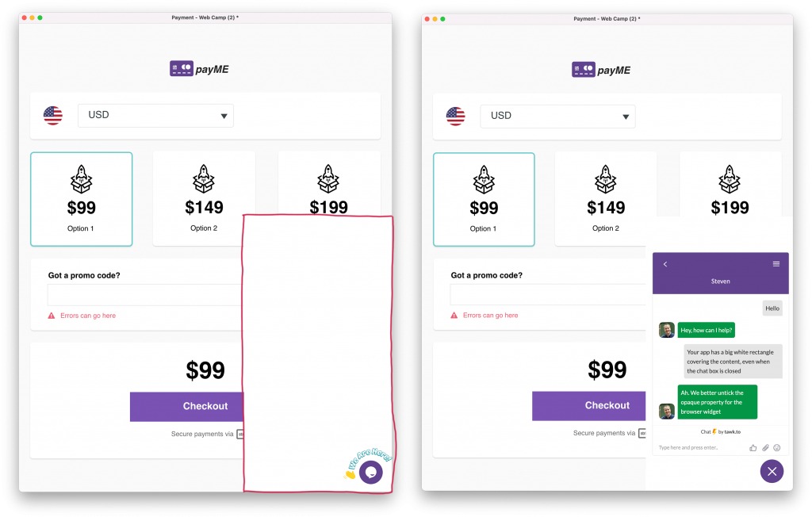Expand the USD currency dropdown in left window
812x517 pixels.
tap(156, 116)
